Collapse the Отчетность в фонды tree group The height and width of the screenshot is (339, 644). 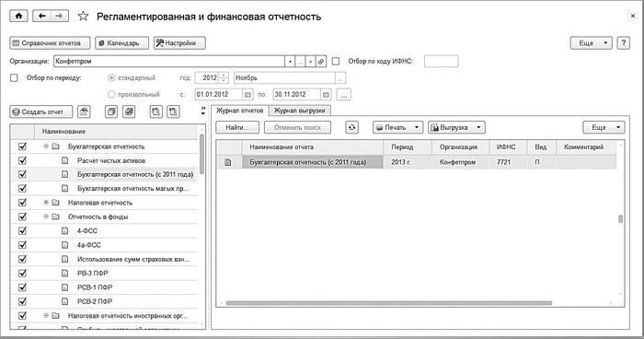pos(46,216)
